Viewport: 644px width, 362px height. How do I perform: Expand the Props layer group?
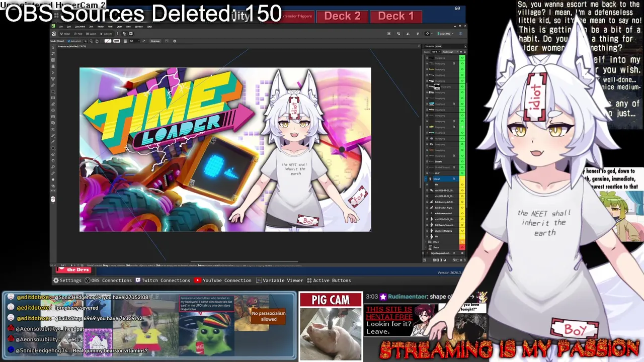426,247
